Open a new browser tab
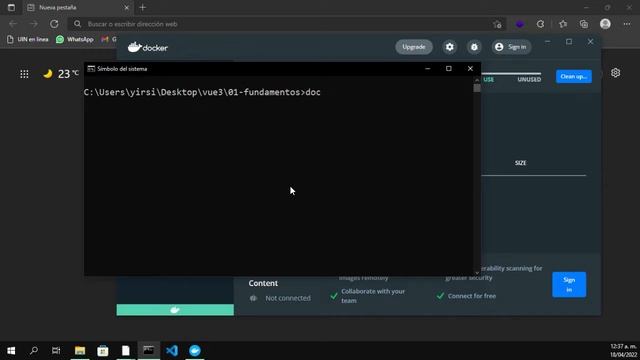Screen dimensions: 640x360 pos(142,7)
